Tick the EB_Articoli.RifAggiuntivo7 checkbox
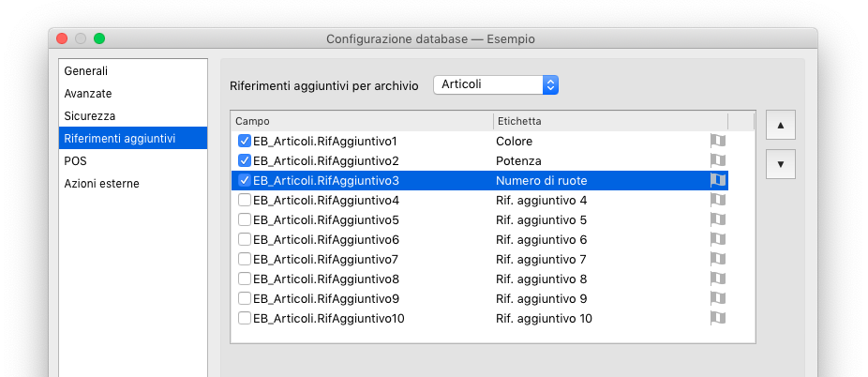The width and height of the screenshot is (868, 377). (x=245, y=259)
